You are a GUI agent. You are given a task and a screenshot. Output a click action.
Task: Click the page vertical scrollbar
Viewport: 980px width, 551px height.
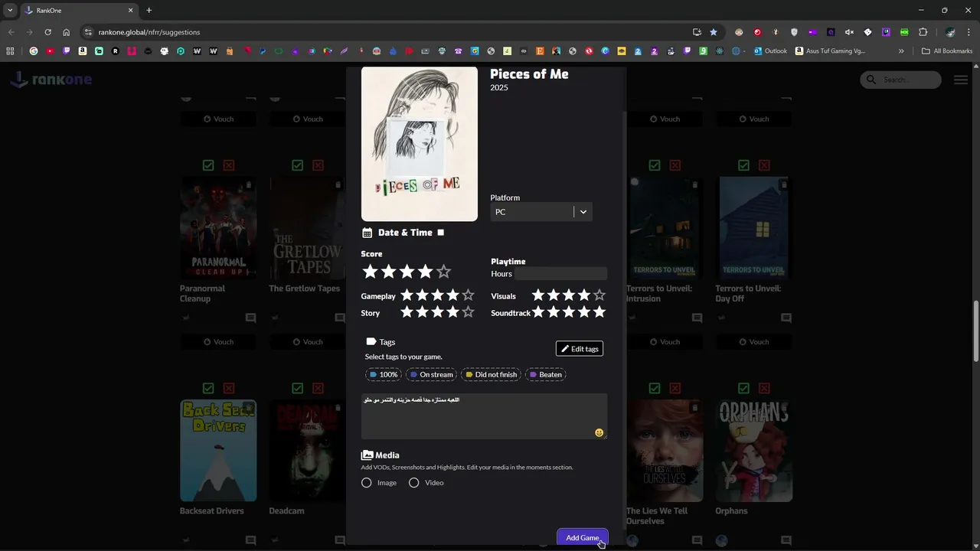[975, 331]
